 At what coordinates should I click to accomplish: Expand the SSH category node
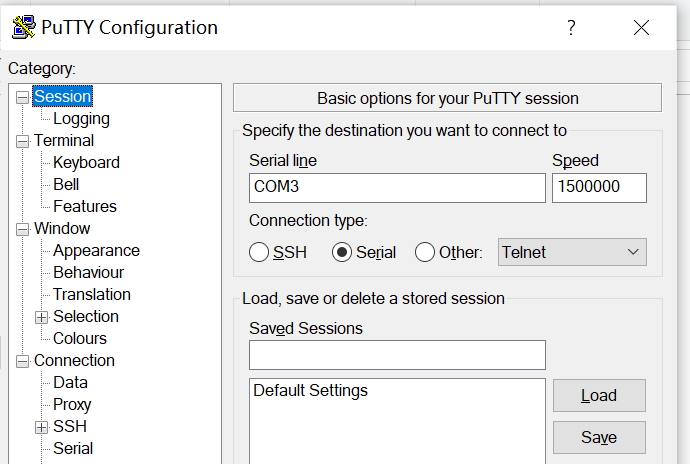pos(41,427)
